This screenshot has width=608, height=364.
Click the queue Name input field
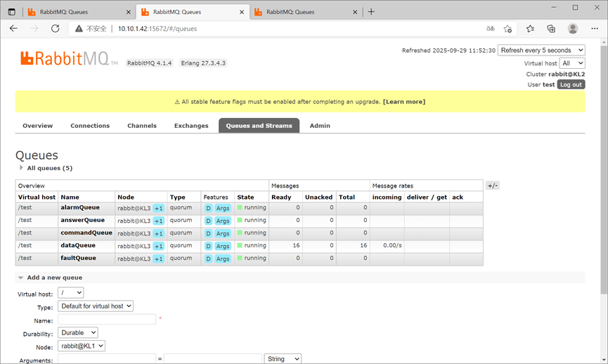coord(107,320)
